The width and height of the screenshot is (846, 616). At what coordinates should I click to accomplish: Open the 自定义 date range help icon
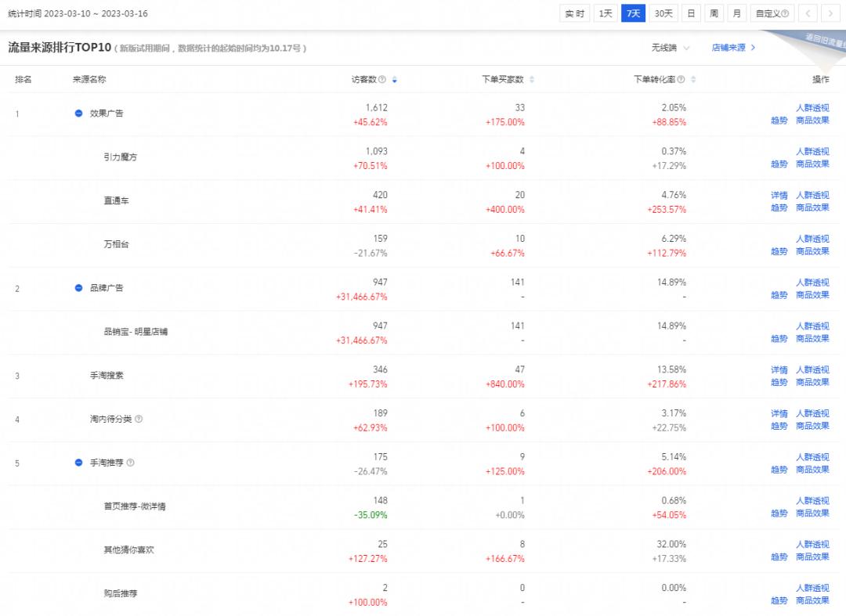[786, 13]
